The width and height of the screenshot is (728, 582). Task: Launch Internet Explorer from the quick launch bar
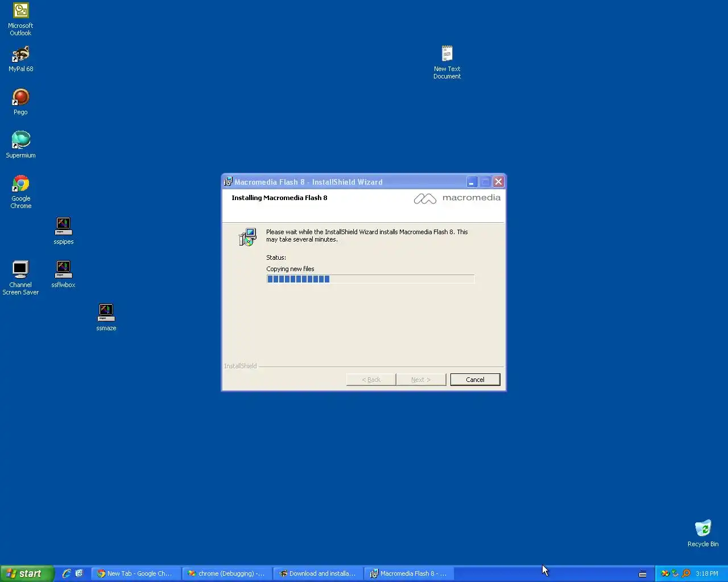pyautogui.click(x=67, y=573)
